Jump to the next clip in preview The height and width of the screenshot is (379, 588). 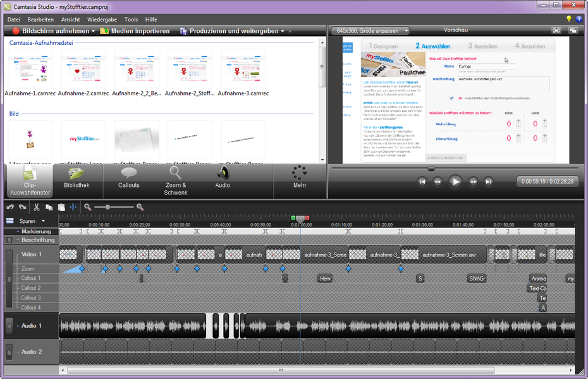coord(488,182)
